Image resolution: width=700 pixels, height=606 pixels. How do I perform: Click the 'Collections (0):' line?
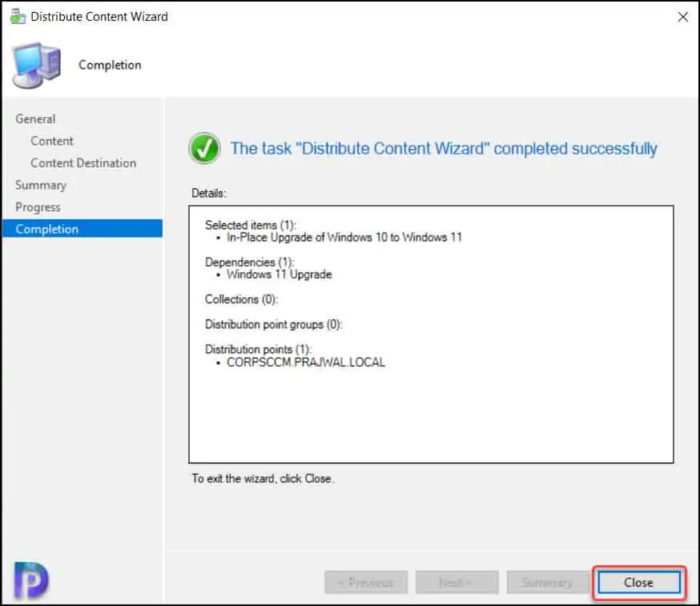pyautogui.click(x=241, y=299)
